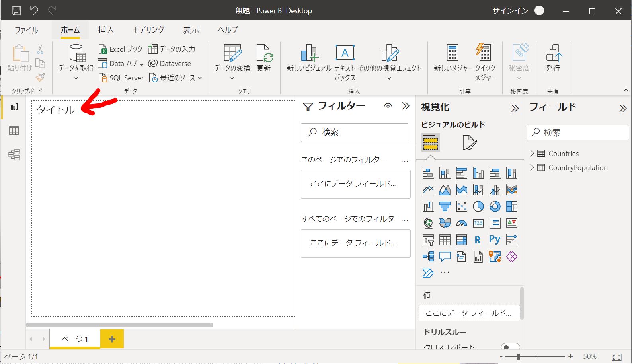Collapse the Fields pane
This screenshot has width=632, height=364.
(x=623, y=108)
